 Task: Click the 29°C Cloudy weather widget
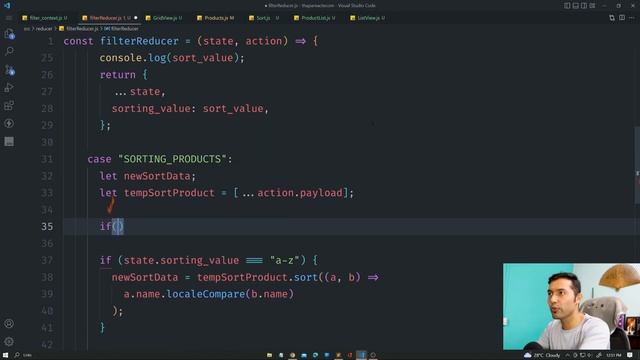pyautogui.click(x=542, y=355)
